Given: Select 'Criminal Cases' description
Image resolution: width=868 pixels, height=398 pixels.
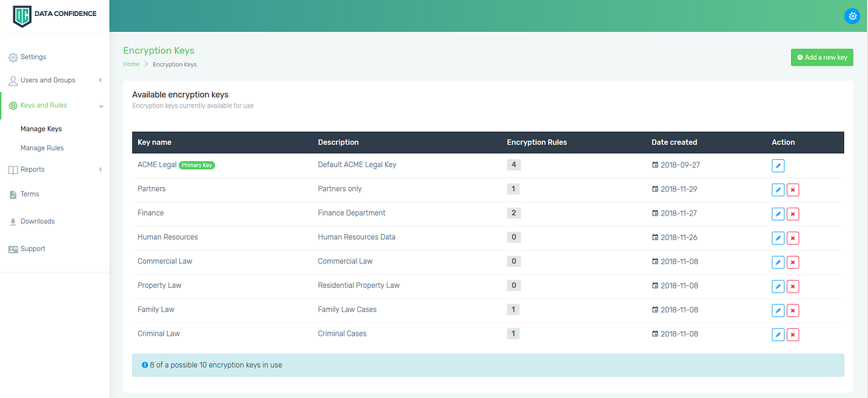Looking at the screenshot, I should click(x=342, y=334).
